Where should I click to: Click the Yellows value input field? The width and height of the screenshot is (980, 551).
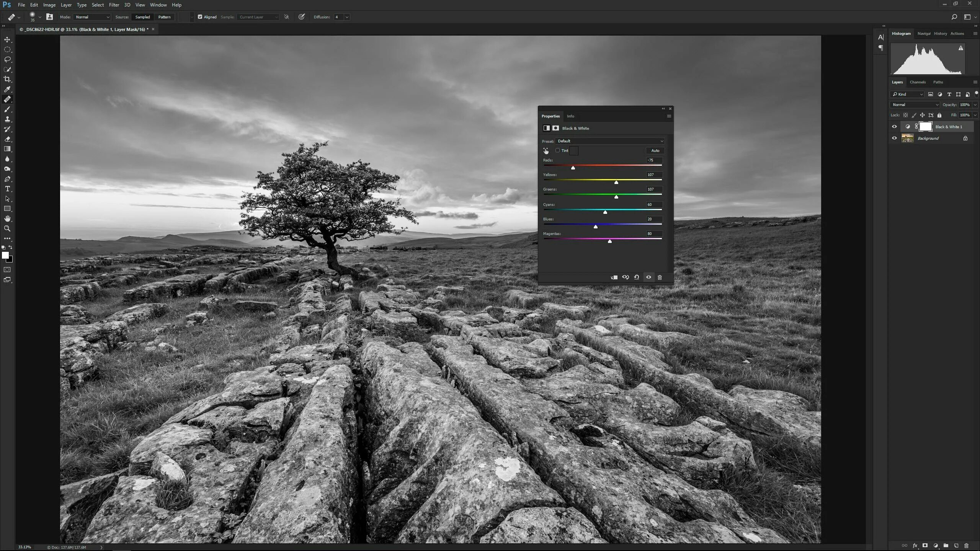point(654,174)
